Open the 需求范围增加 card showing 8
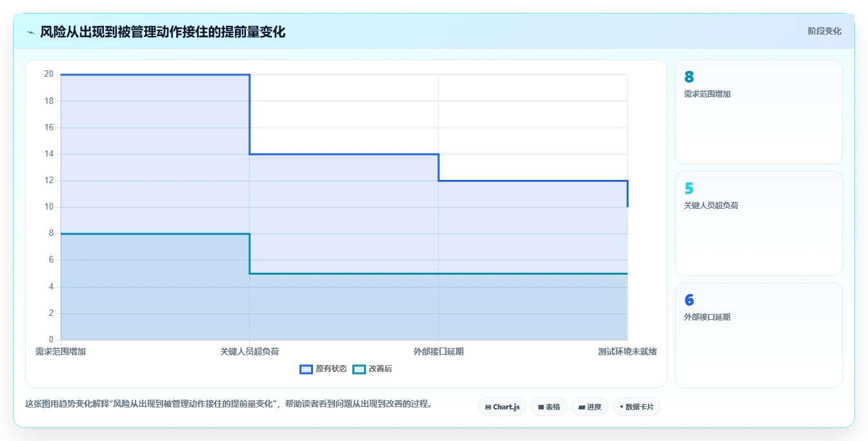 [x=759, y=112]
